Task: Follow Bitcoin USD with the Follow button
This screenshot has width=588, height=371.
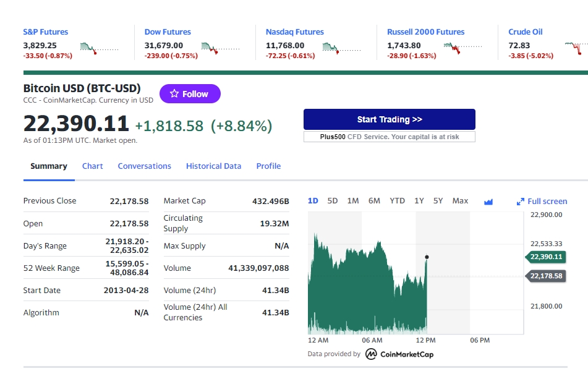Action: coord(190,94)
